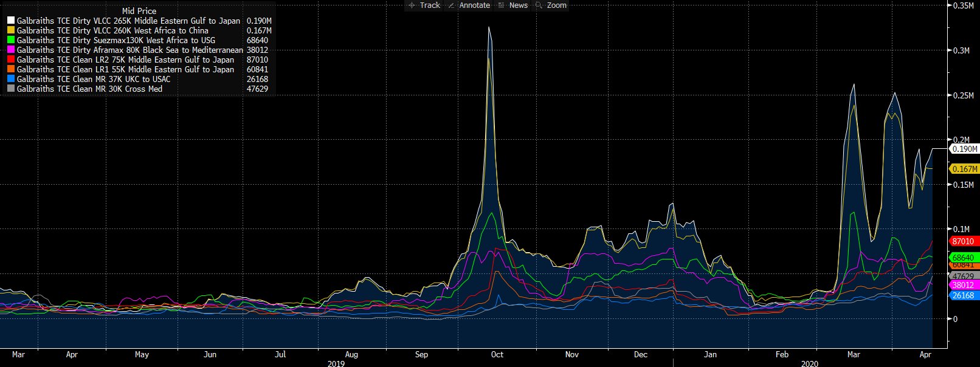Click the Jan label on the time axis
980x367 pixels.
[710, 354]
